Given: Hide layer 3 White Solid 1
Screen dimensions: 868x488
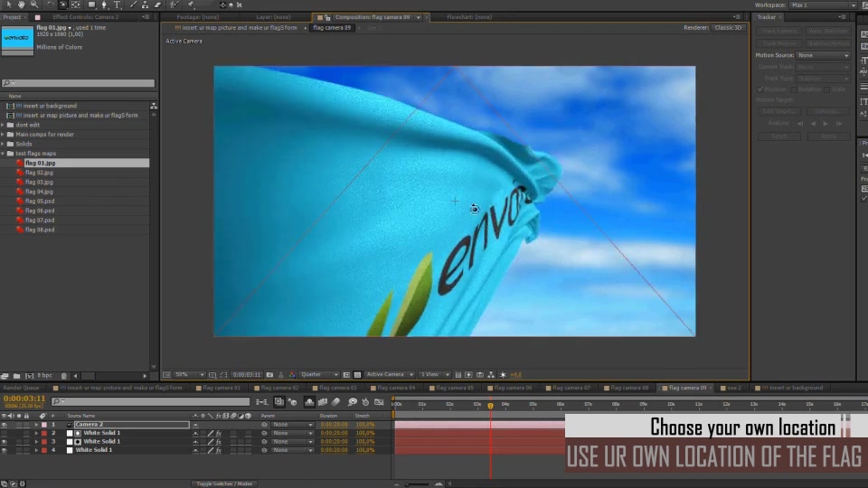Looking at the screenshot, I should [5, 442].
